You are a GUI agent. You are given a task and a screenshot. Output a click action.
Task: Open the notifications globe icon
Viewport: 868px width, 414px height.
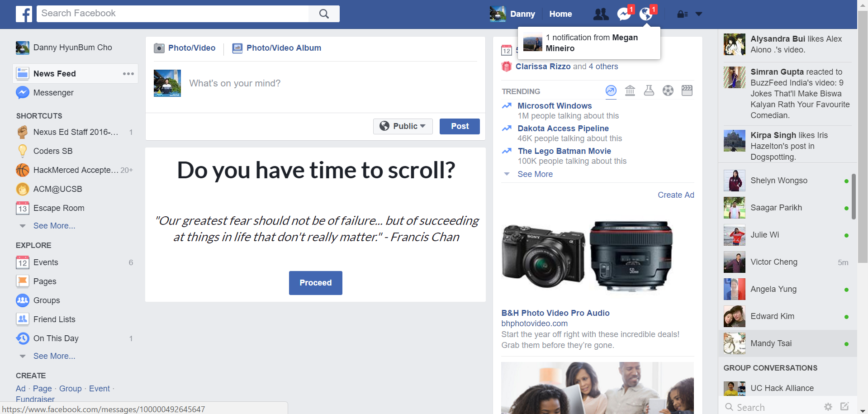tap(646, 14)
